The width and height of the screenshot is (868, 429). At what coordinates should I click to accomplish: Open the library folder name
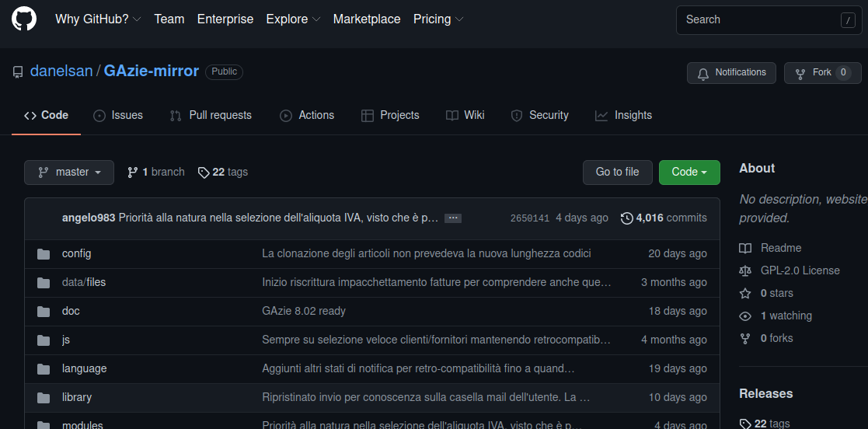(x=77, y=397)
